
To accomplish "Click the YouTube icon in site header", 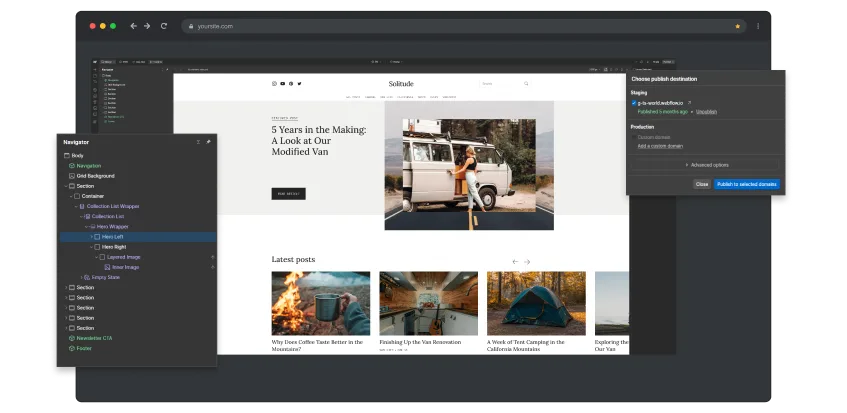I will coord(283,84).
